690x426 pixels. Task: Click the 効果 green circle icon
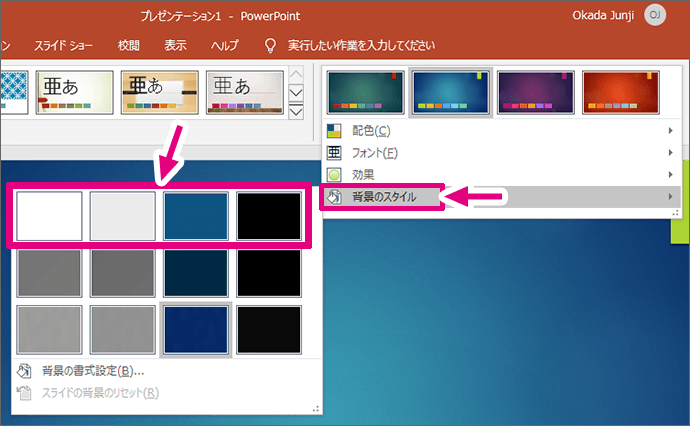click(334, 175)
